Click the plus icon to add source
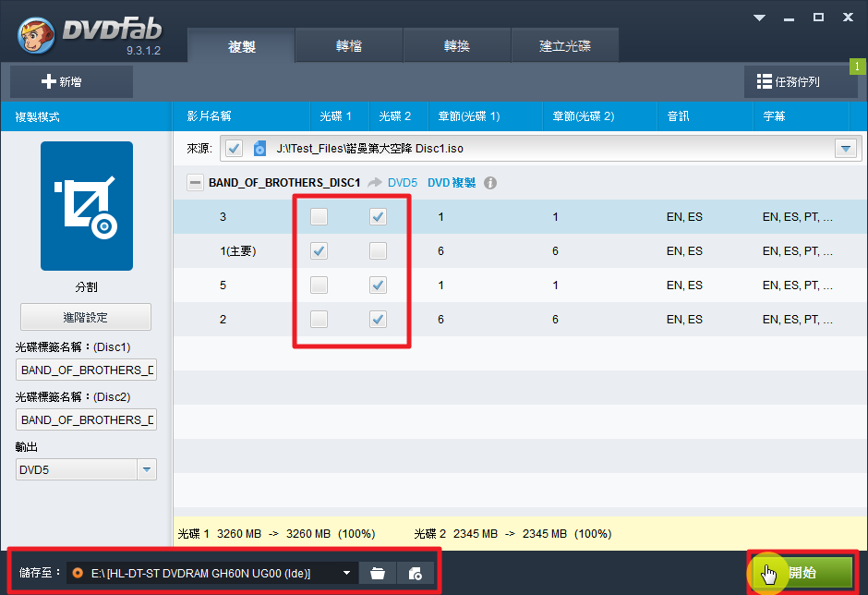This screenshot has width=868, height=595. [x=50, y=81]
